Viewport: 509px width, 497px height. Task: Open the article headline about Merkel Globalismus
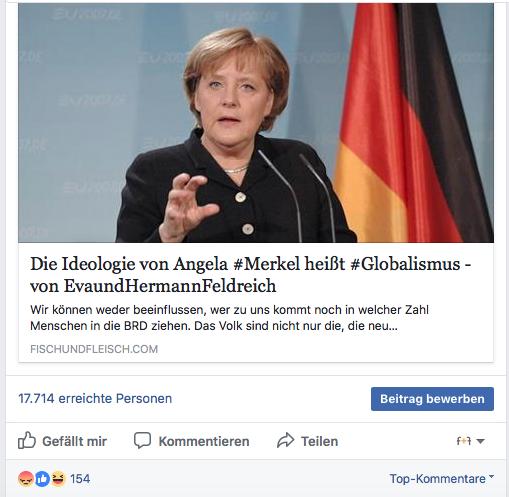250,275
